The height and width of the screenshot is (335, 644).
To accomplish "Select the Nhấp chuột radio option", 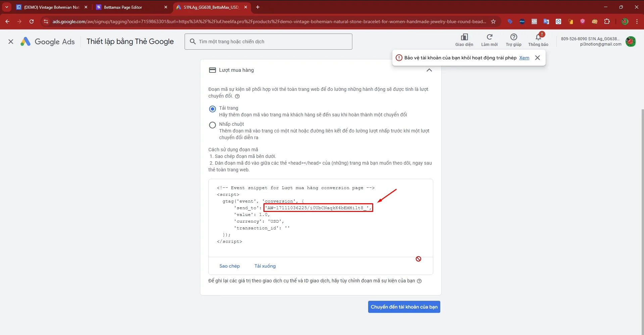I will (x=212, y=125).
